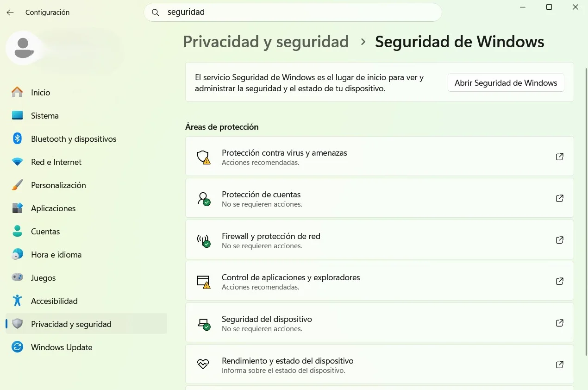Maximize the Configuración window
588x390 pixels.
tap(549, 7)
